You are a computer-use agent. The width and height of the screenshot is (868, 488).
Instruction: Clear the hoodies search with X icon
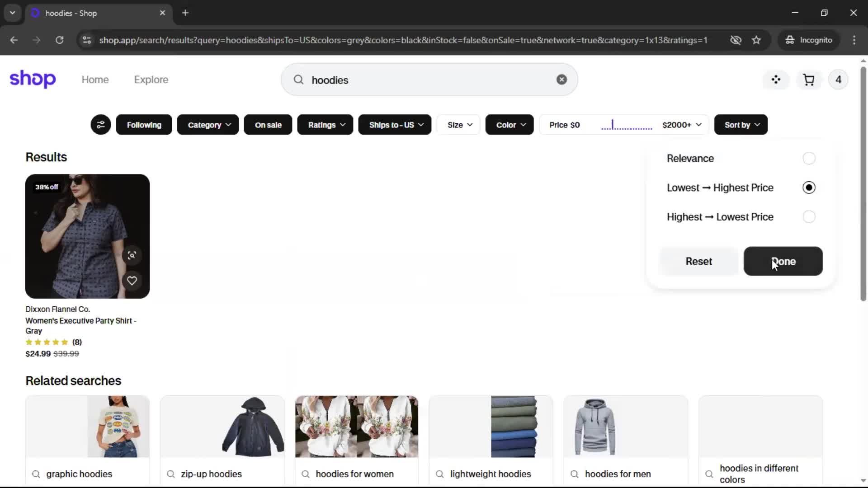pos(561,80)
